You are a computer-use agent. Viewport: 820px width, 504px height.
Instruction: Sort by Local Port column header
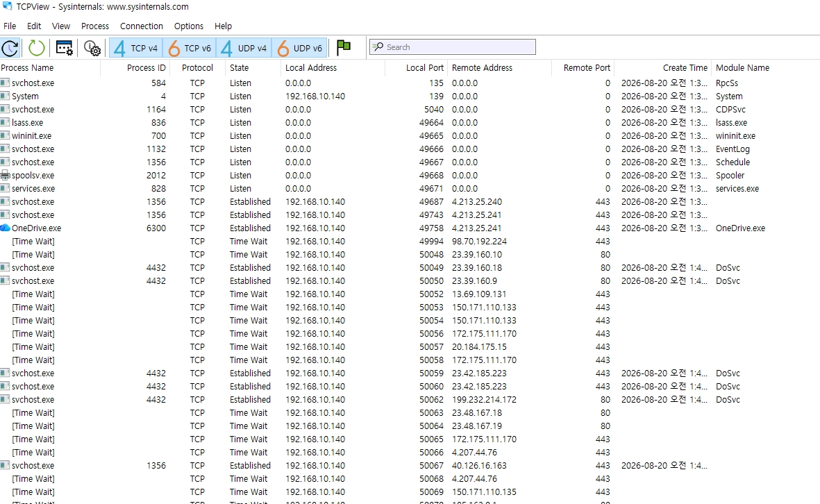click(416, 68)
